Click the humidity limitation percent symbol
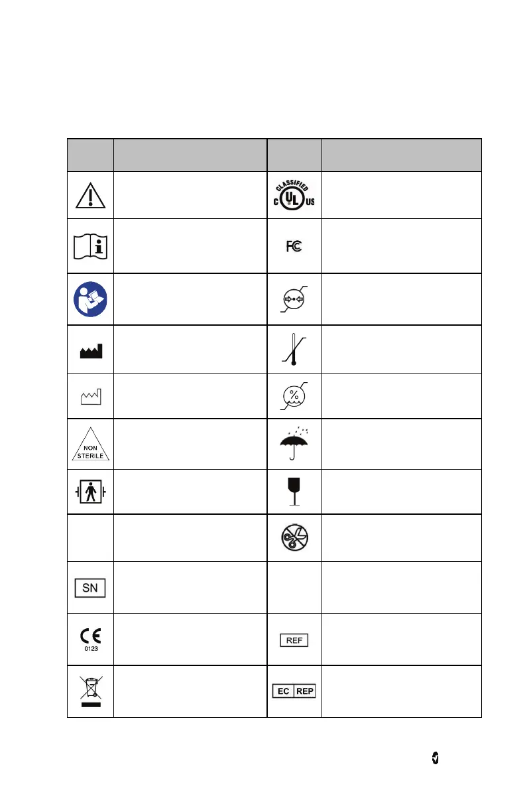Viewport: 525px width, 812px height. click(x=294, y=396)
